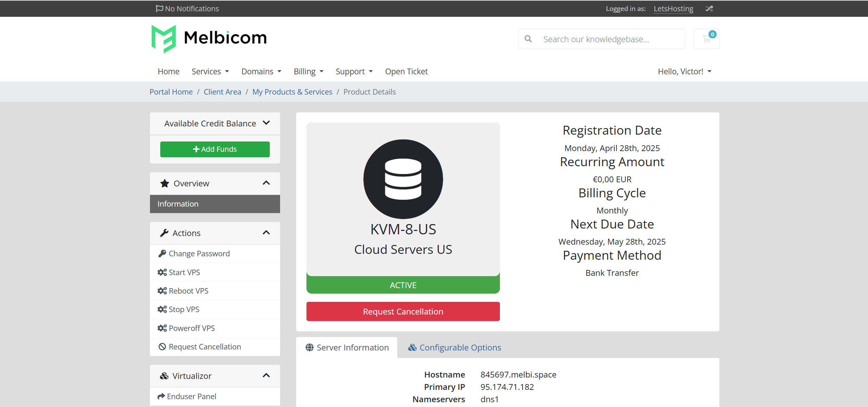This screenshot has height=407, width=868.
Task: Click the Actions wrench icon
Action: coord(164,233)
